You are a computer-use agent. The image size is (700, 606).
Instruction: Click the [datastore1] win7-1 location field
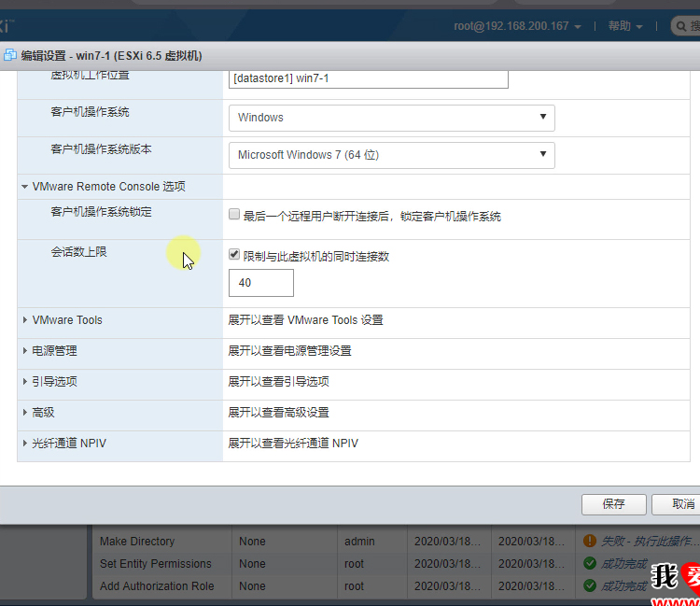coord(369,78)
